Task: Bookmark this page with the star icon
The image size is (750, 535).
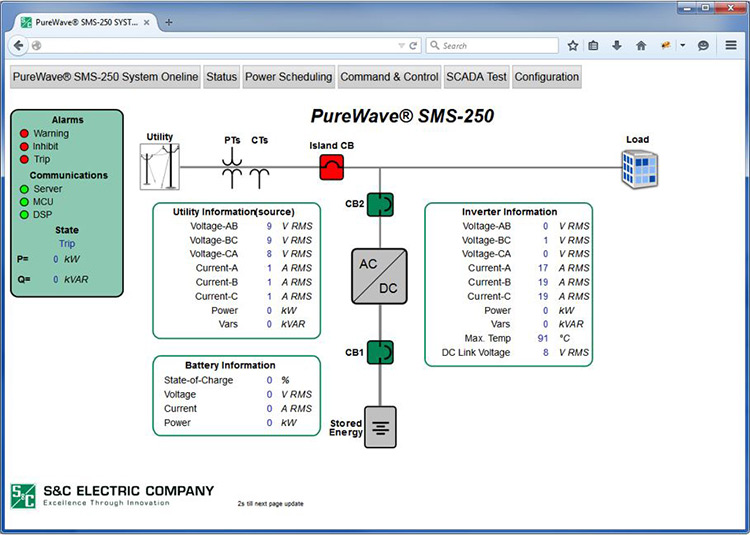Action: click(x=573, y=45)
